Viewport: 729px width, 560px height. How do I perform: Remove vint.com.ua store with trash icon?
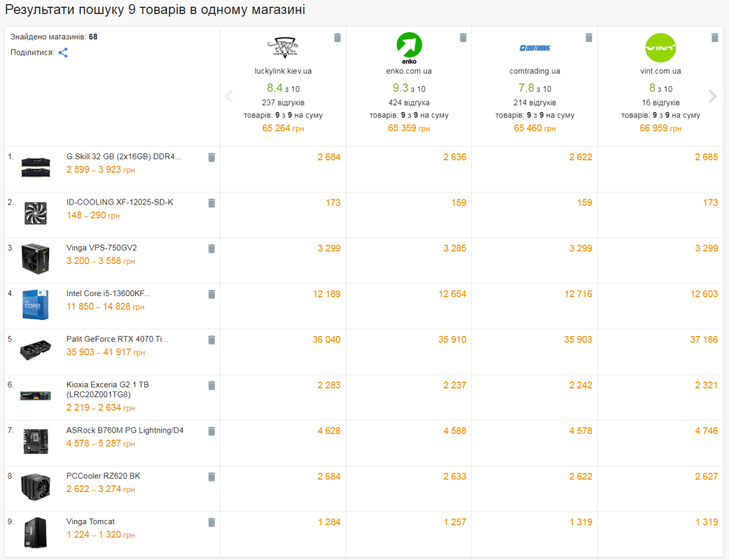[715, 38]
